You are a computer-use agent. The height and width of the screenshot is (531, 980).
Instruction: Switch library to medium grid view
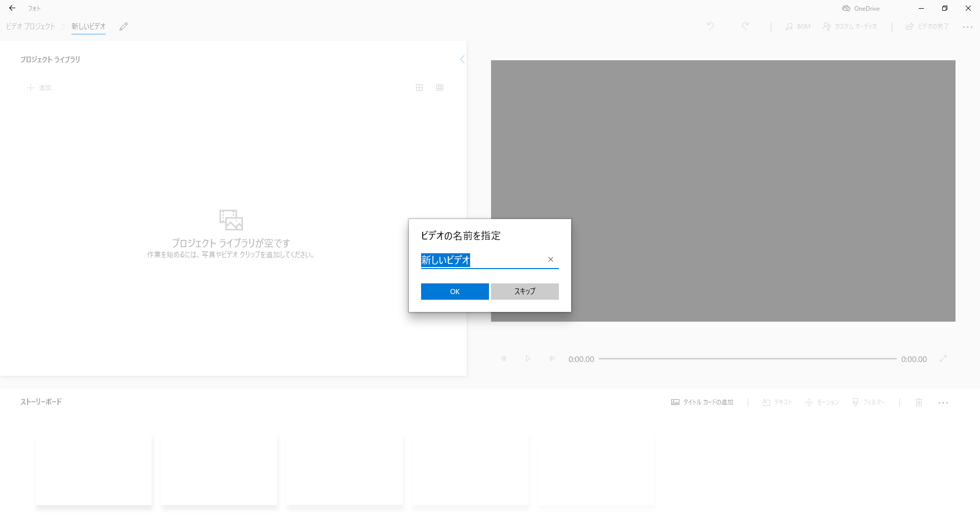(x=419, y=88)
